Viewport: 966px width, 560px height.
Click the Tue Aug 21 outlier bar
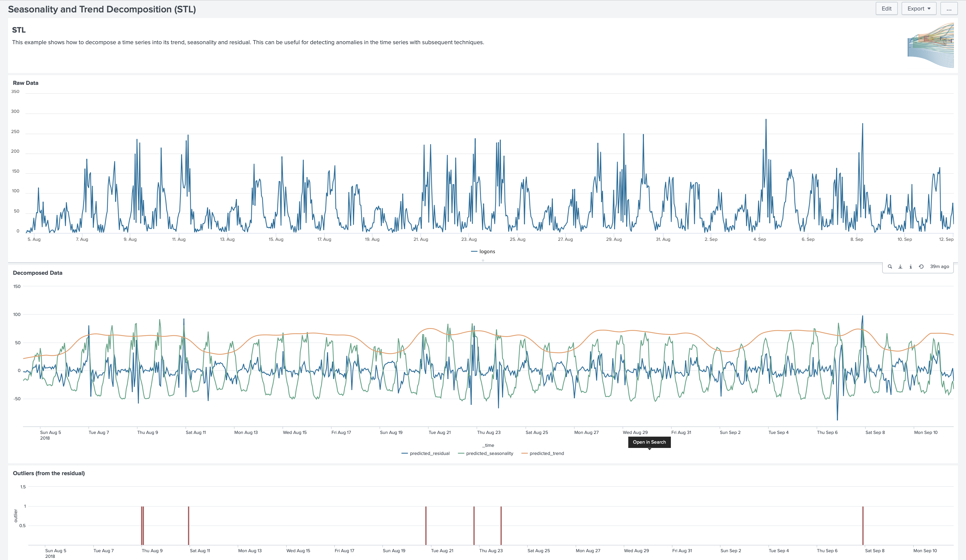coord(426,526)
